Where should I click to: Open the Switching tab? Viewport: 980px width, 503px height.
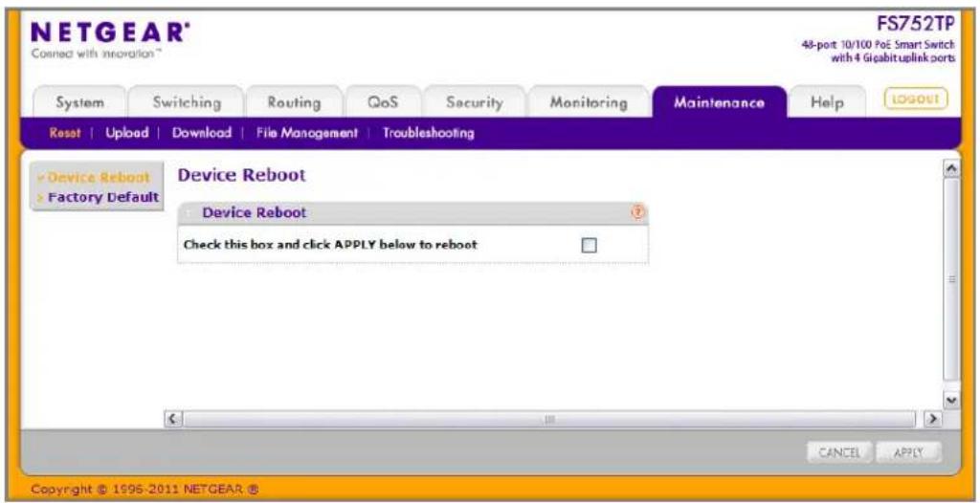click(187, 102)
